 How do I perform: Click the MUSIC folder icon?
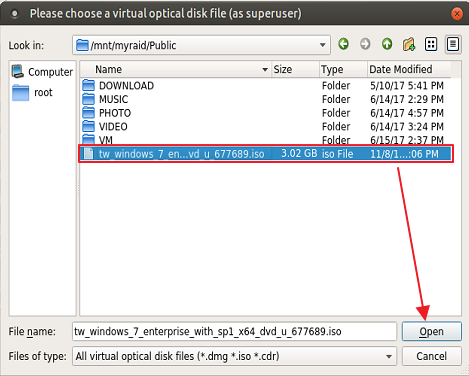pos(88,99)
